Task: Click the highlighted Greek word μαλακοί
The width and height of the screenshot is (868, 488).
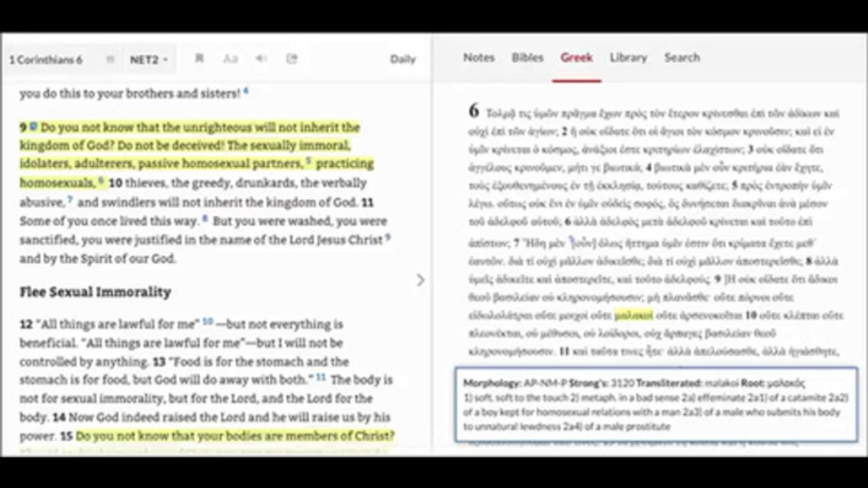Action: click(633, 315)
